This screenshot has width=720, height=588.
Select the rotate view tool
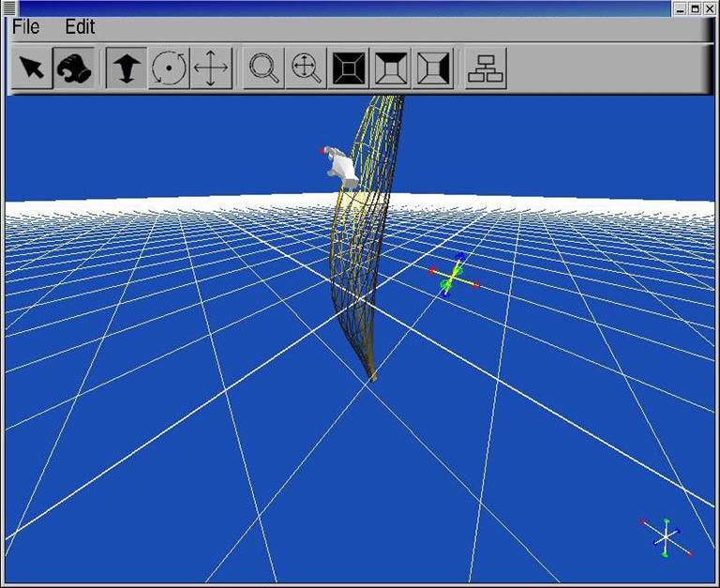[169, 68]
